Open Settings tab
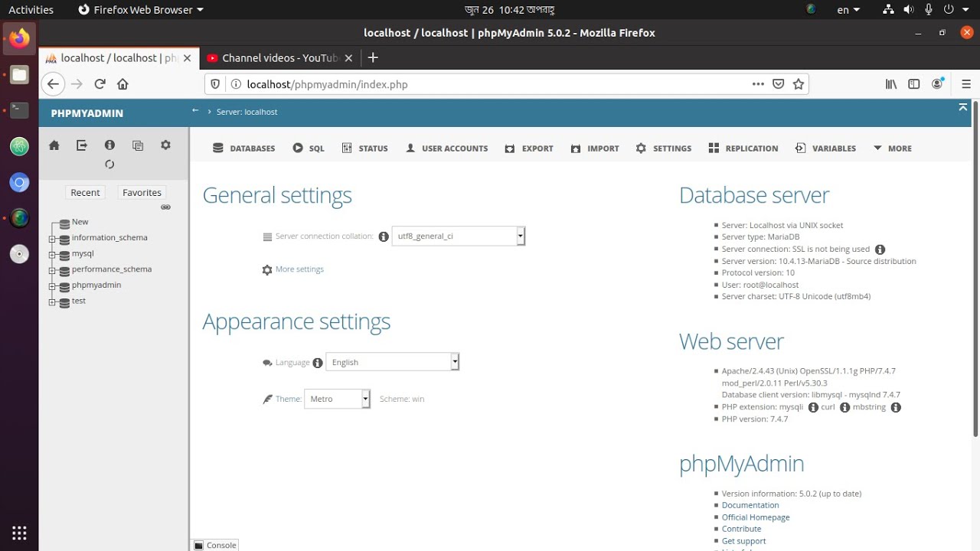 [x=664, y=148]
